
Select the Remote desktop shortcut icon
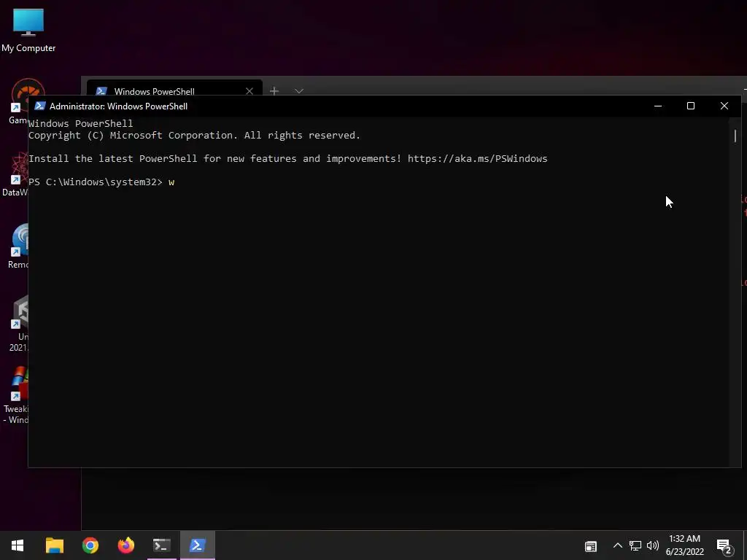pyautogui.click(x=18, y=246)
